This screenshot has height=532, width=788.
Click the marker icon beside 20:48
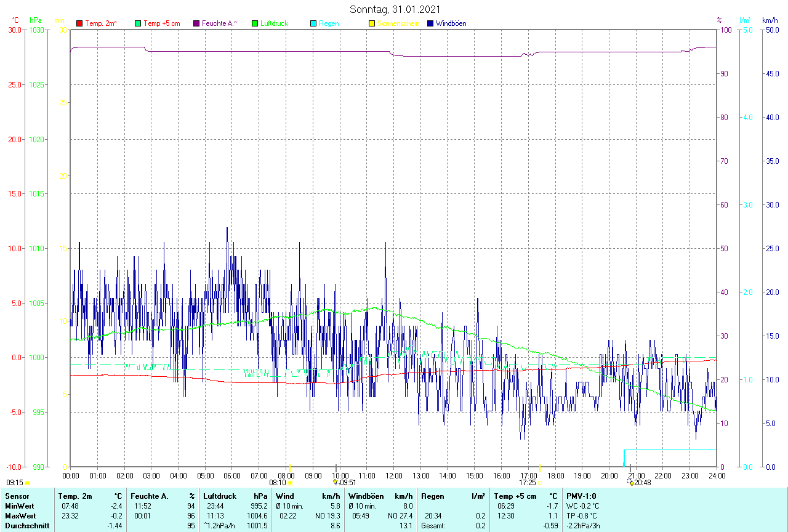tap(631, 483)
